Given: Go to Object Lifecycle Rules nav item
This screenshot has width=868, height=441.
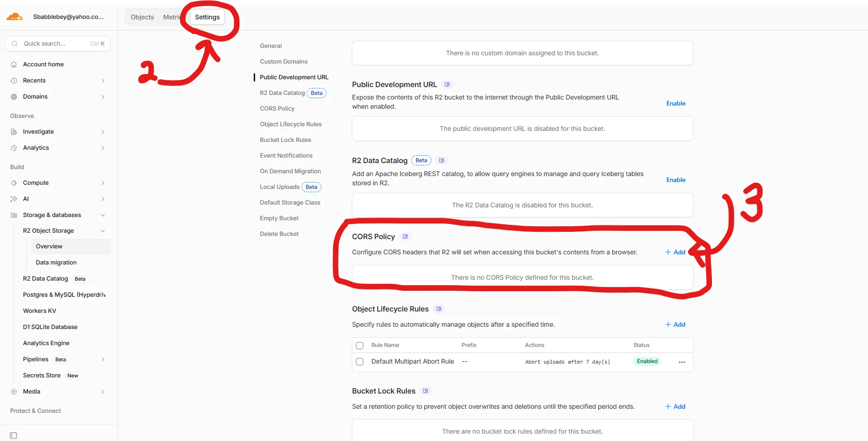Looking at the screenshot, I should click(291, 124).
